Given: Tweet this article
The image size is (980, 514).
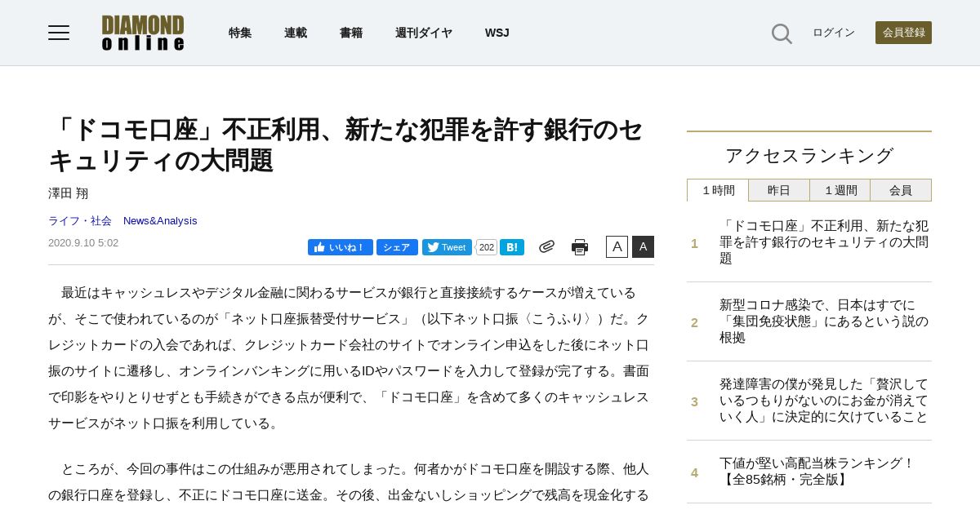Looking at the screenshot, I should (447, 247).
